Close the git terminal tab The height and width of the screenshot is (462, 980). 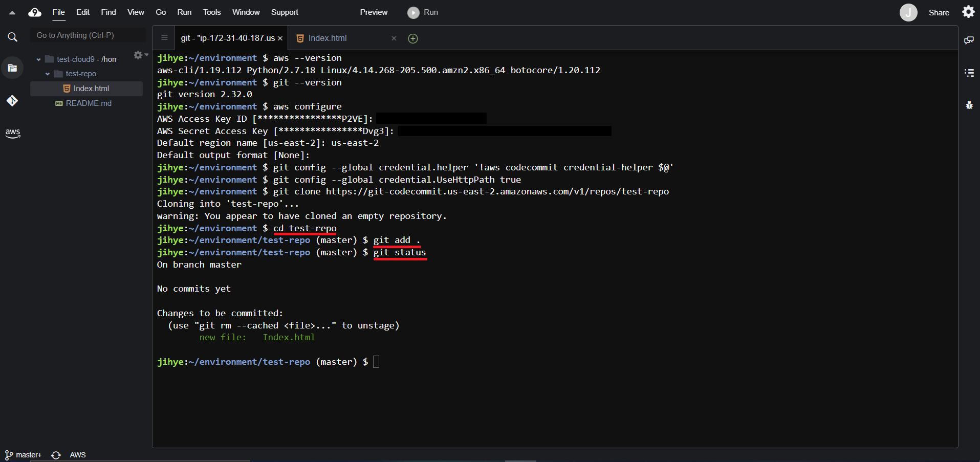[280, 38]
